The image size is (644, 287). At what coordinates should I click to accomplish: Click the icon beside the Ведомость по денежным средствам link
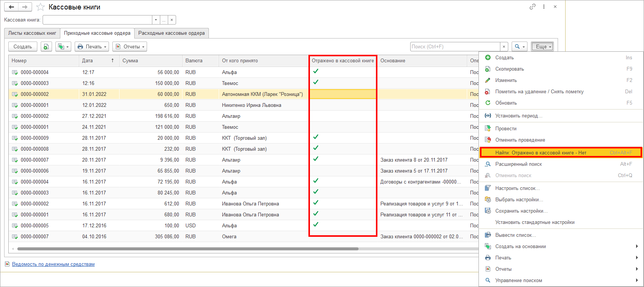point(7,264)
